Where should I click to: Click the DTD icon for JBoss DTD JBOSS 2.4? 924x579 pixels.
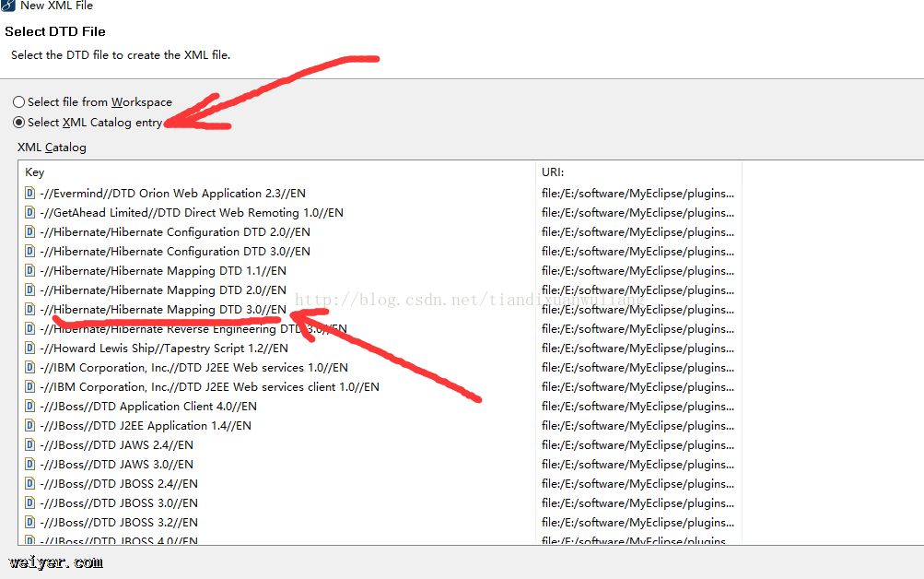coord(30,483)
